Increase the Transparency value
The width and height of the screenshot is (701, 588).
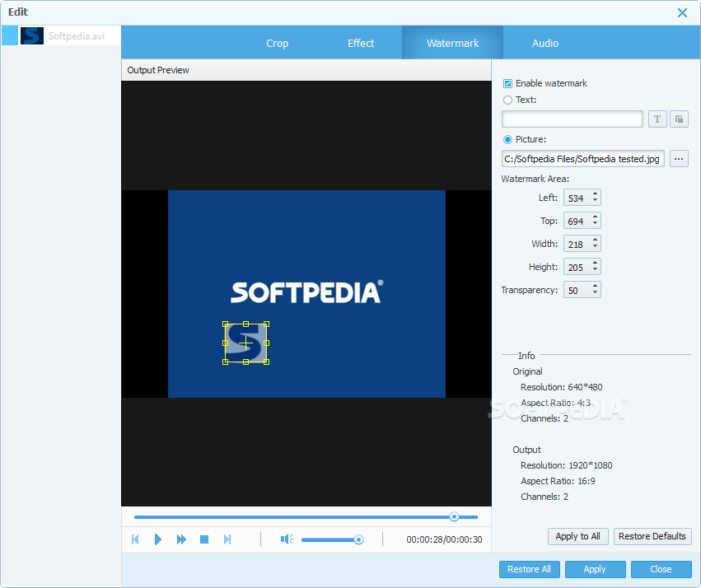click(595, 286)
